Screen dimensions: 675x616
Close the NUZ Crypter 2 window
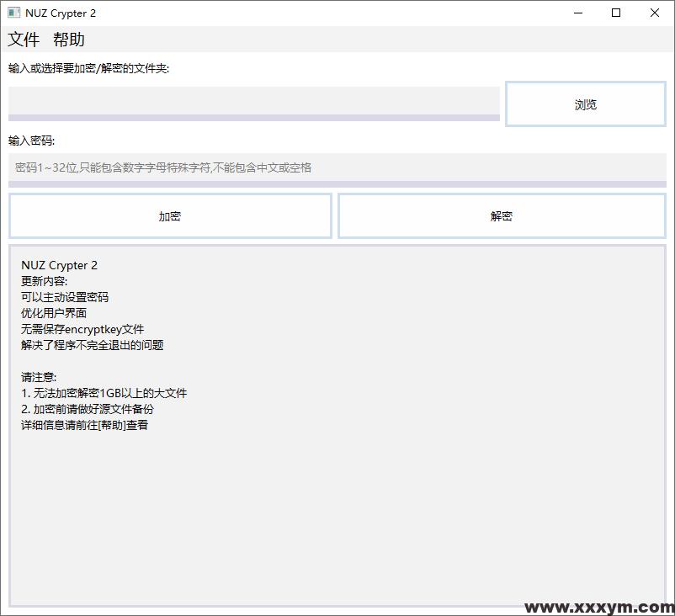click(655, 13)
